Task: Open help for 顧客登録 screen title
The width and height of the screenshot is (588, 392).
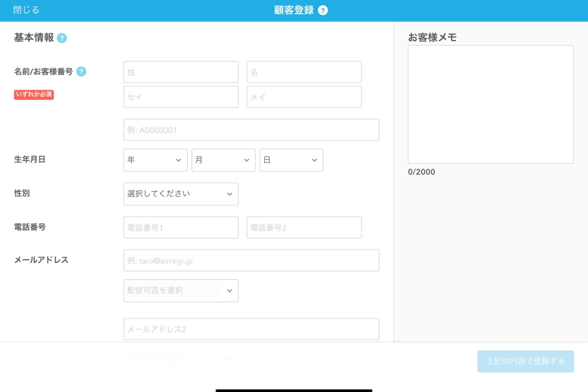Action: pyautogui.click(x=322, y=10)
